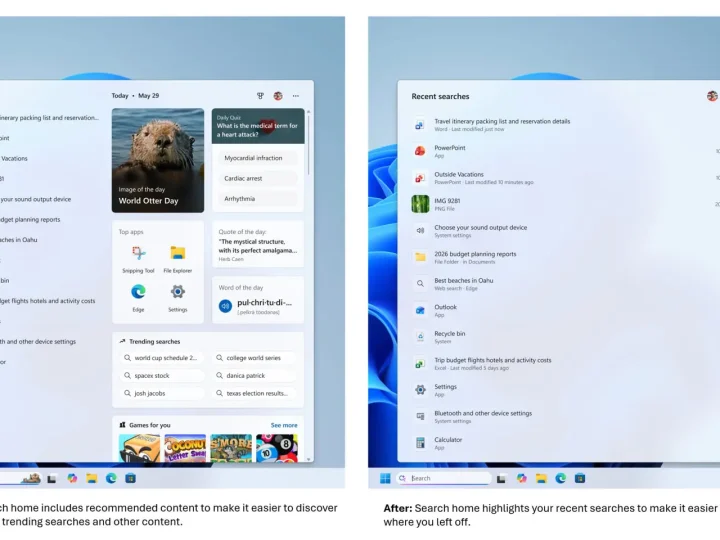This screenshot has width=720, height=540.
Task: Open profile avatar in Recent searches panel
Action: click(712, 96)
